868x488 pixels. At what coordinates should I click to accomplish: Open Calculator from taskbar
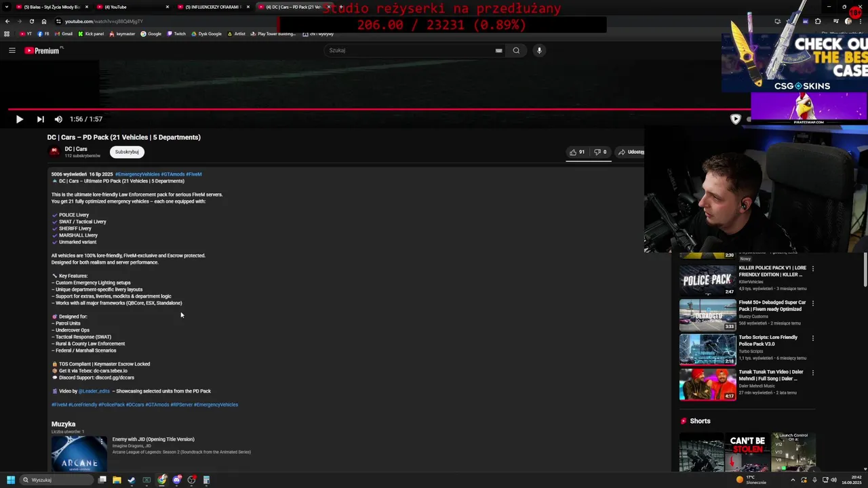pos(207,480)
